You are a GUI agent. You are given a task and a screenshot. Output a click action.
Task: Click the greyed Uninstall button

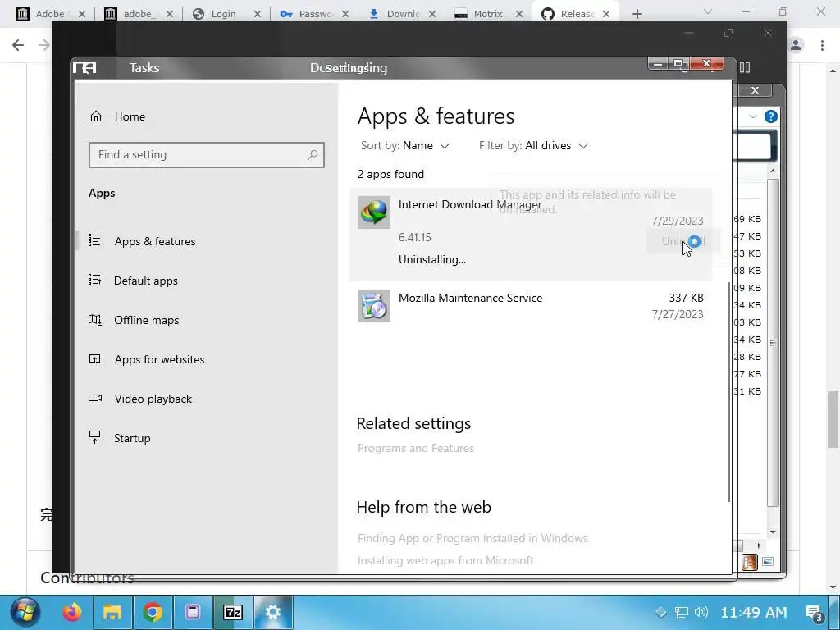[683, 242]
